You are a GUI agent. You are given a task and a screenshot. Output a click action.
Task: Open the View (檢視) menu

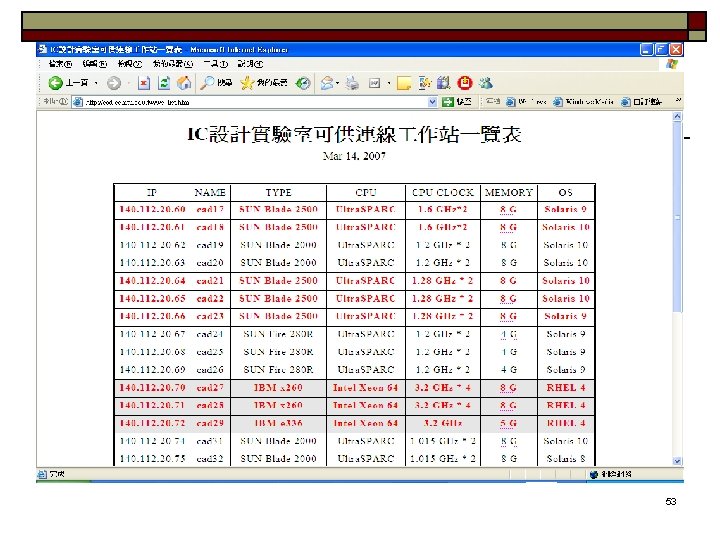(x=130, y=64)
